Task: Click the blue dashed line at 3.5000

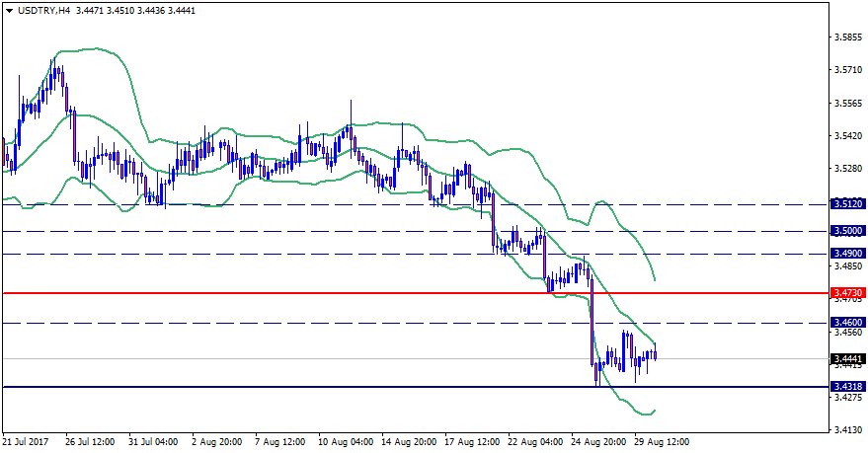Action: pos(296,231)
